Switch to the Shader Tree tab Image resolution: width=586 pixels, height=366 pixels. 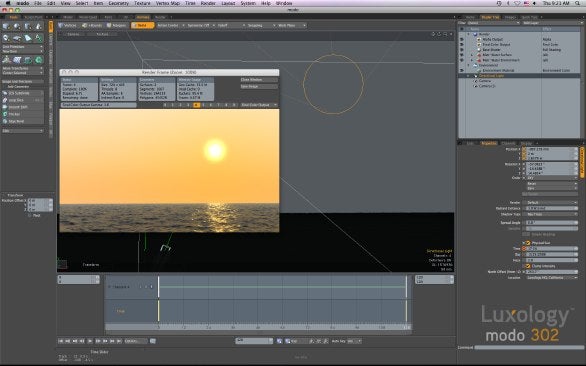(x=490, y=17)
